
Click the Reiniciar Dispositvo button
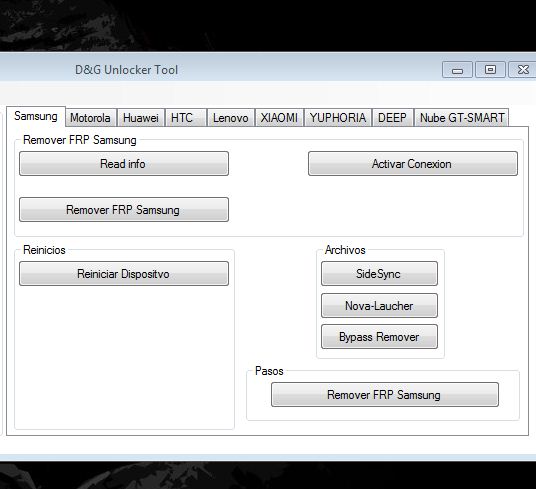[x=124, y=273]
